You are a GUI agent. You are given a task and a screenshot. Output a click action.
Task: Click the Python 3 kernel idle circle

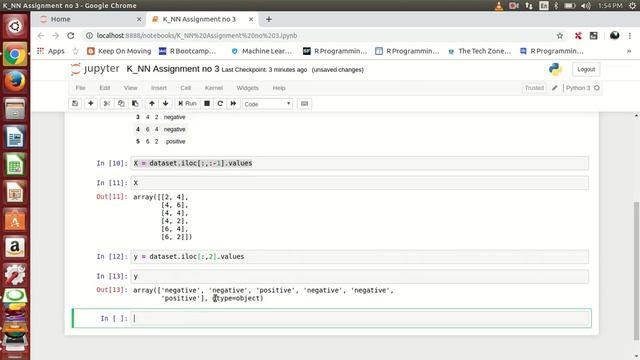coord(597,88)
